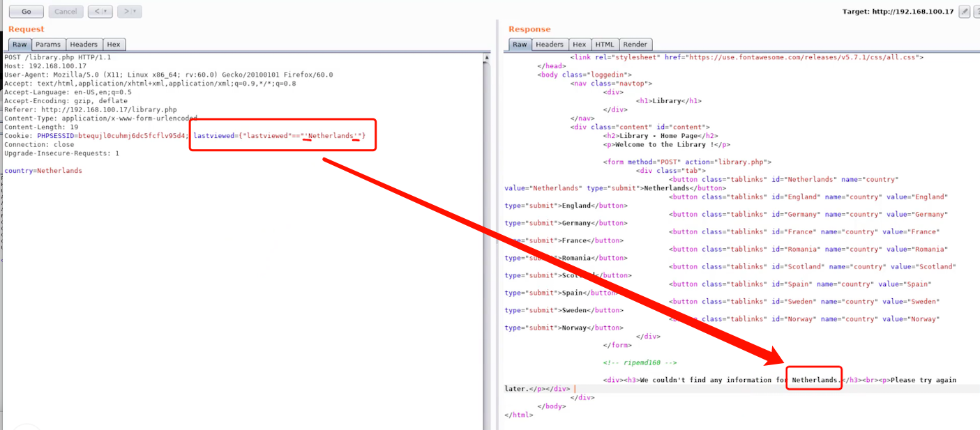Open the Hex tab in the Response panel

[x=580, y=45]
